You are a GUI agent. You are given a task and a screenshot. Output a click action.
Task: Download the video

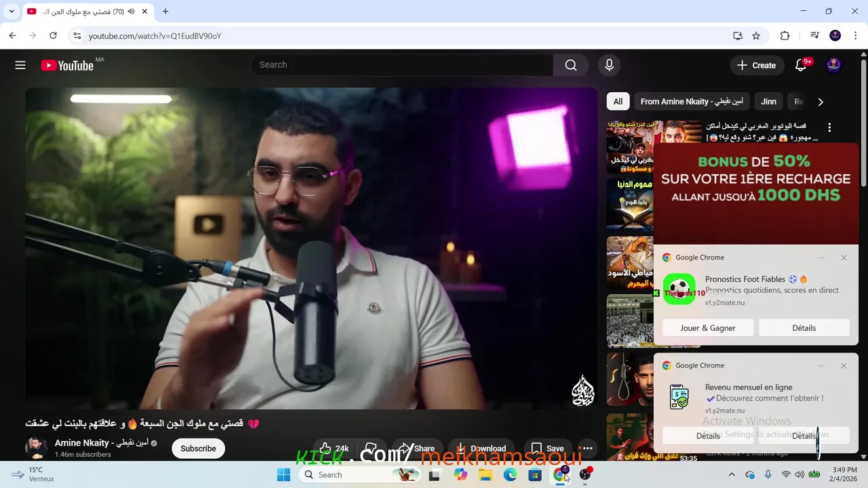(481, 449)
